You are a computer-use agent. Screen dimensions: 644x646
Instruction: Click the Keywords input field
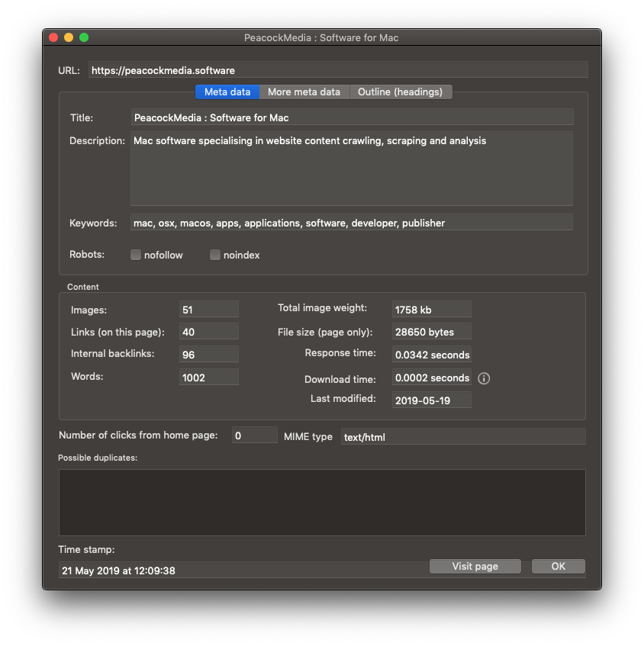tap(352, 222)
